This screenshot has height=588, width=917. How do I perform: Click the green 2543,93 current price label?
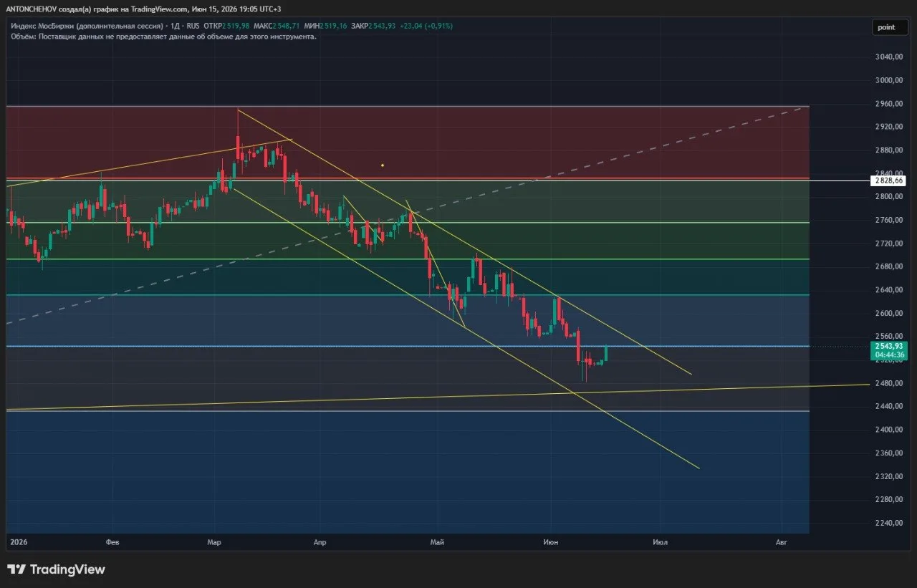890,346
